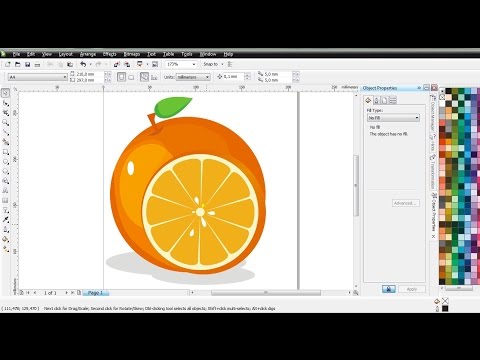
Task: Go to the next page arrow
Action: click(x=66, y=293)
